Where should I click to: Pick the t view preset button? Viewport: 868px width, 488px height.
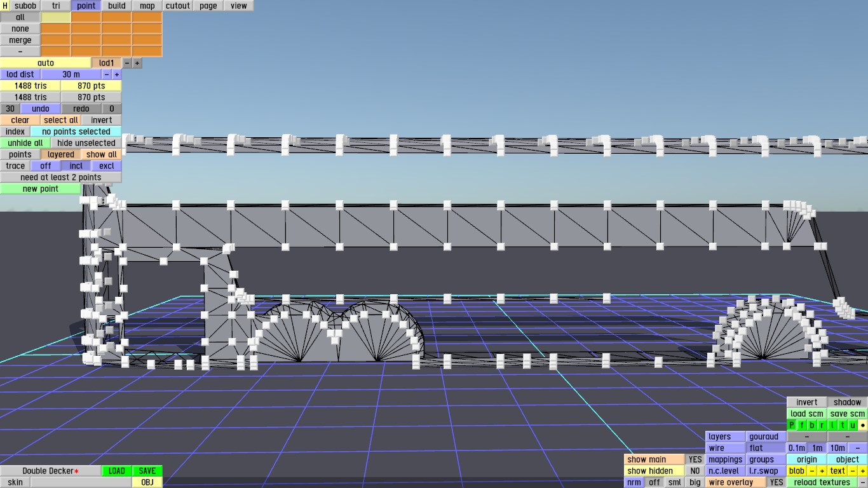click(843, 425)
